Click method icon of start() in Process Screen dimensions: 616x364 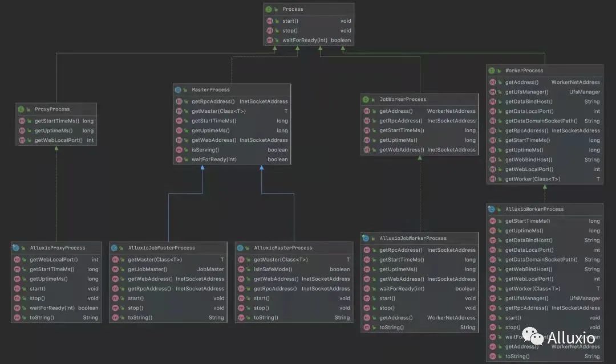click(x=270, y=21)
